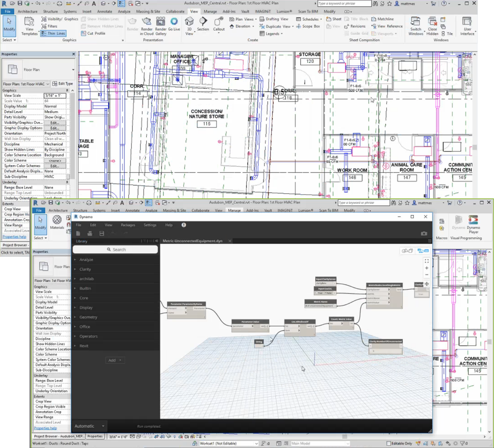
Task: Switch to the Annotate ribbon tab
Action: 104,12
